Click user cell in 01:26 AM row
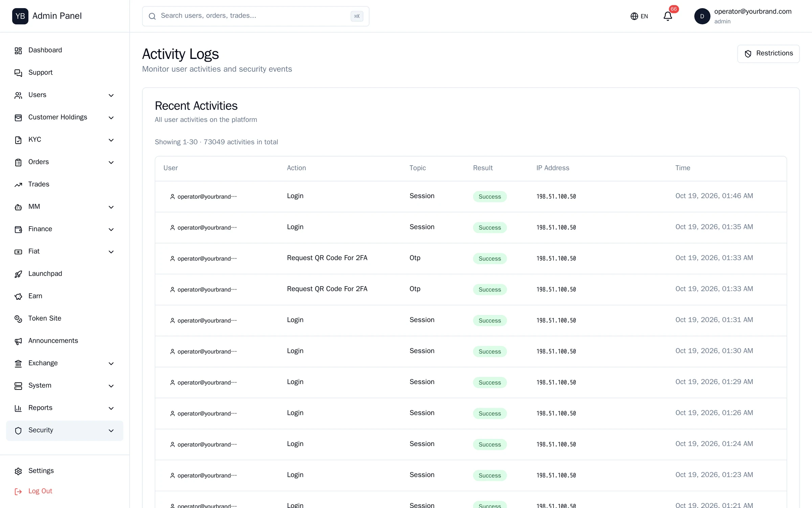 click(203, 414)
